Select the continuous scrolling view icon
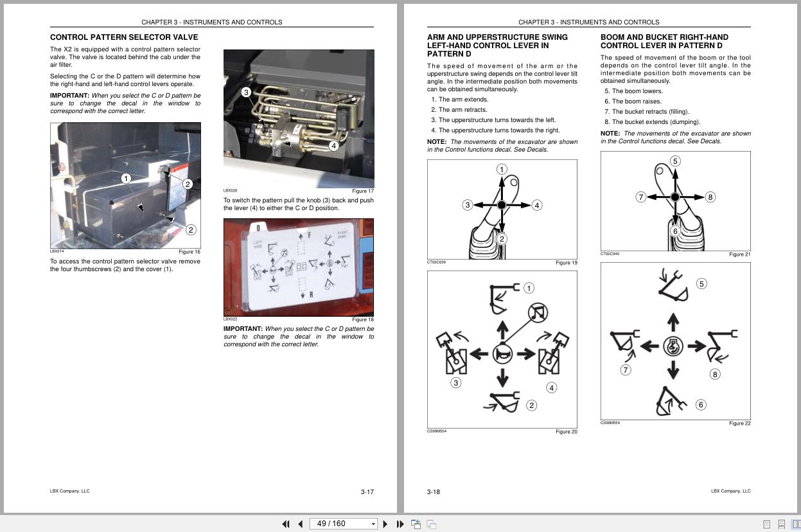The width and height of the screenshot is (801, 532). 781,524
